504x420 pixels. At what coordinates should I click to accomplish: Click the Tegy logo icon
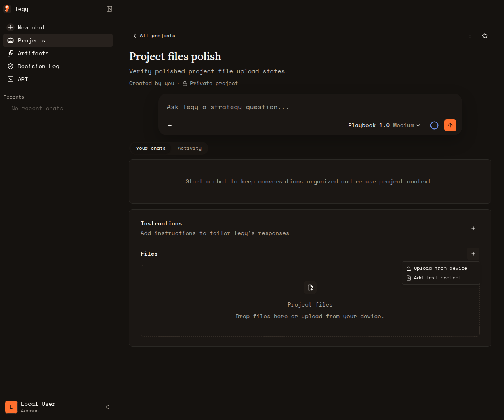tap(7, 9)
